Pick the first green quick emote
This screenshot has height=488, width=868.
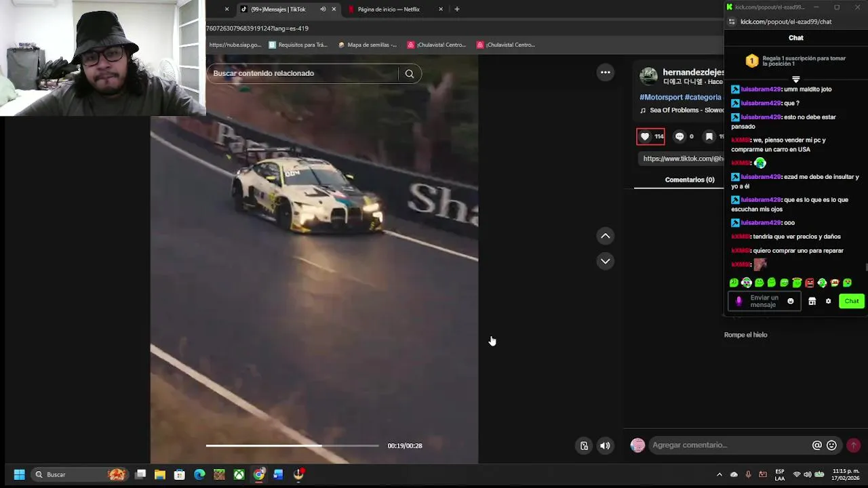coord(734,283)
